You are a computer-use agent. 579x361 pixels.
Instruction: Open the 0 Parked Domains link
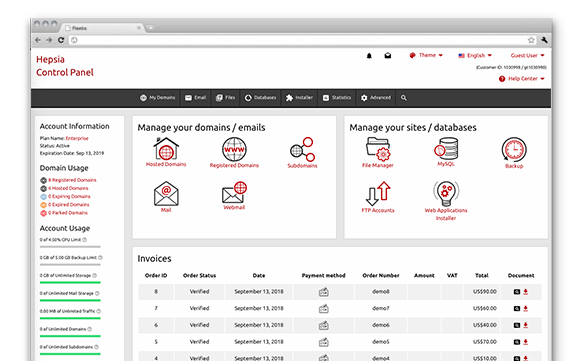[x=68, y=213]
